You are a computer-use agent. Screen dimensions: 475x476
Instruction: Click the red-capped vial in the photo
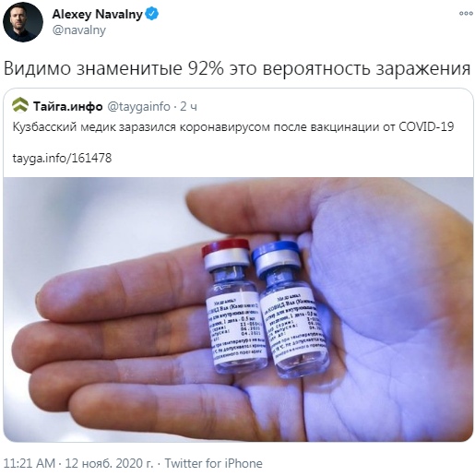234,307
